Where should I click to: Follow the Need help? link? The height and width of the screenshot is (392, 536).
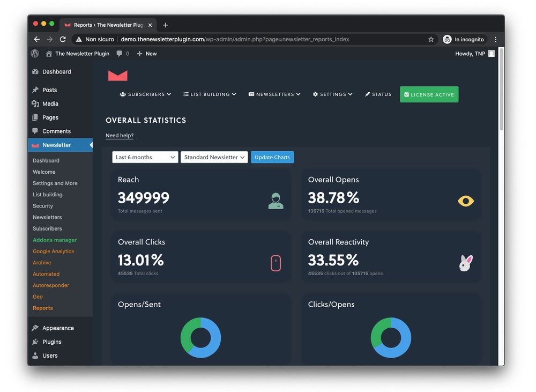[120, 136]
